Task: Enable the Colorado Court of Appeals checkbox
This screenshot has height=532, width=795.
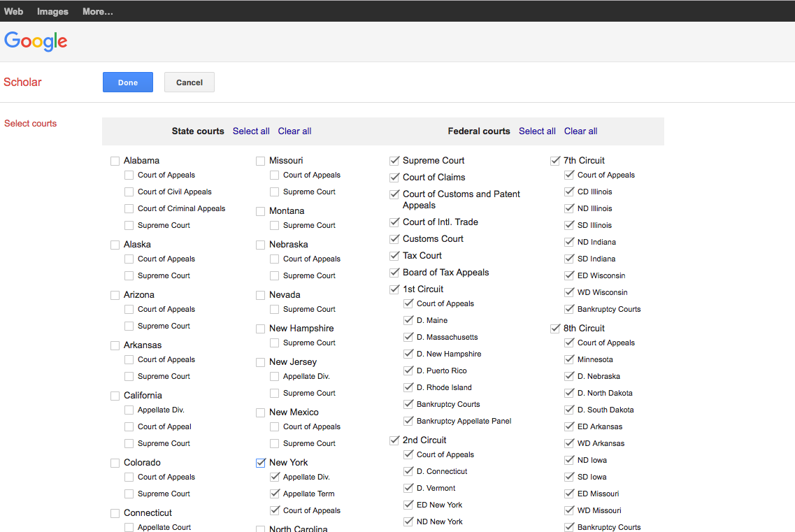Action: [x=129, y=477]
